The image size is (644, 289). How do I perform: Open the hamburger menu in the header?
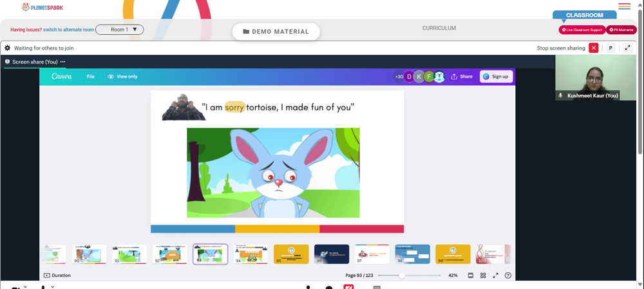click(624, 6)
